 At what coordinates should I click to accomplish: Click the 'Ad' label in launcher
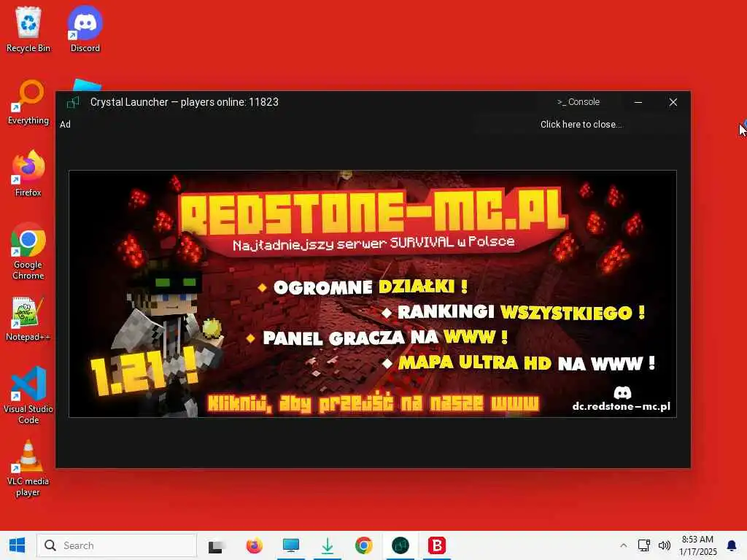pos(65,125)
